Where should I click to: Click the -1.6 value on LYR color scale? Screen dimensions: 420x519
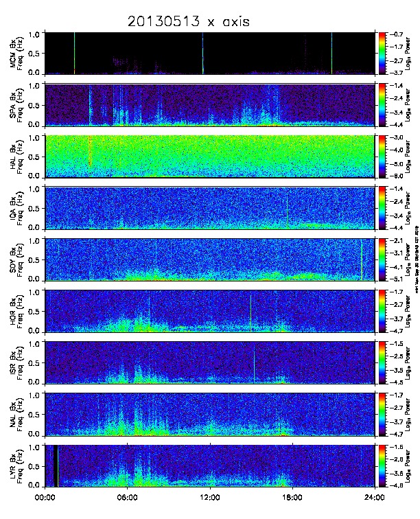pos(396,447)
